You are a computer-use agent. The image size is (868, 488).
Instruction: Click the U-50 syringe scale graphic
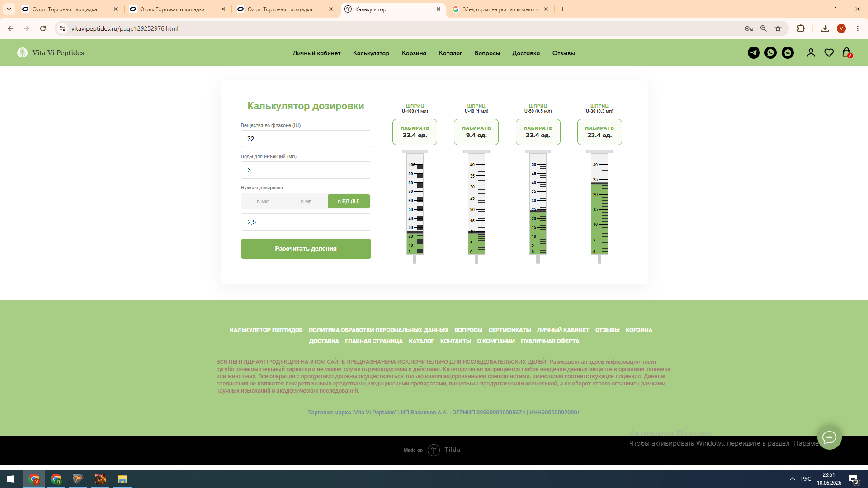click(538, 206)
